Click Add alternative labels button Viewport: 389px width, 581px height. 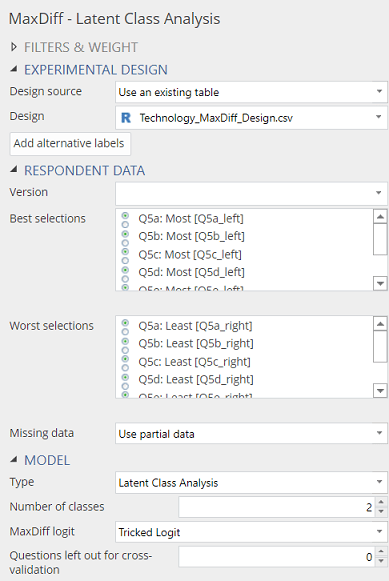coord(69,143)
